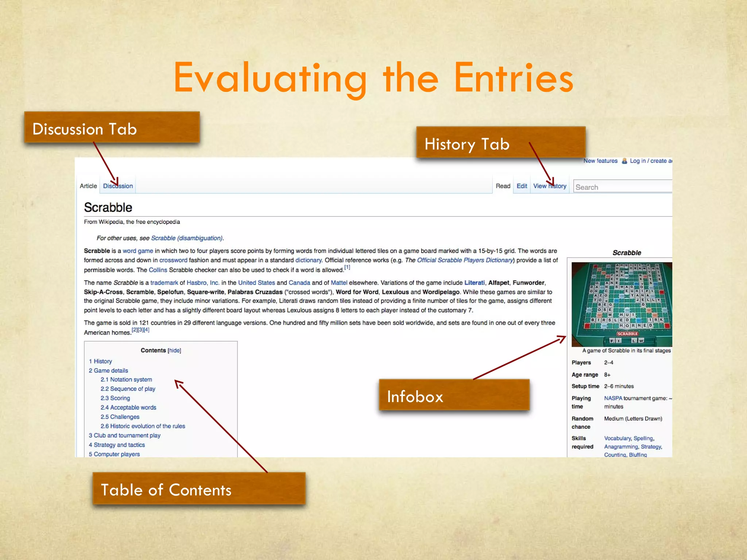
Task: Go to 2.6 Historic evolution of the rules
Action: pos(143,426)
